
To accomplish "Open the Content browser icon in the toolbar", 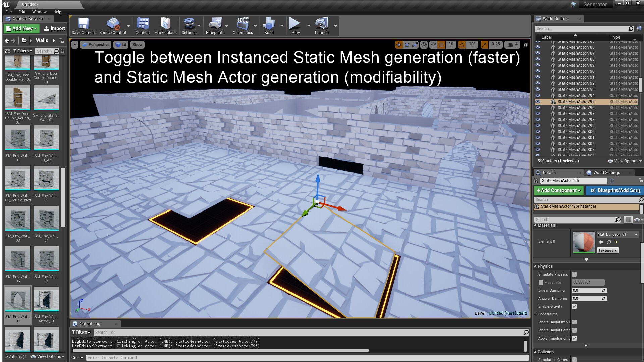I will [143, 23].
